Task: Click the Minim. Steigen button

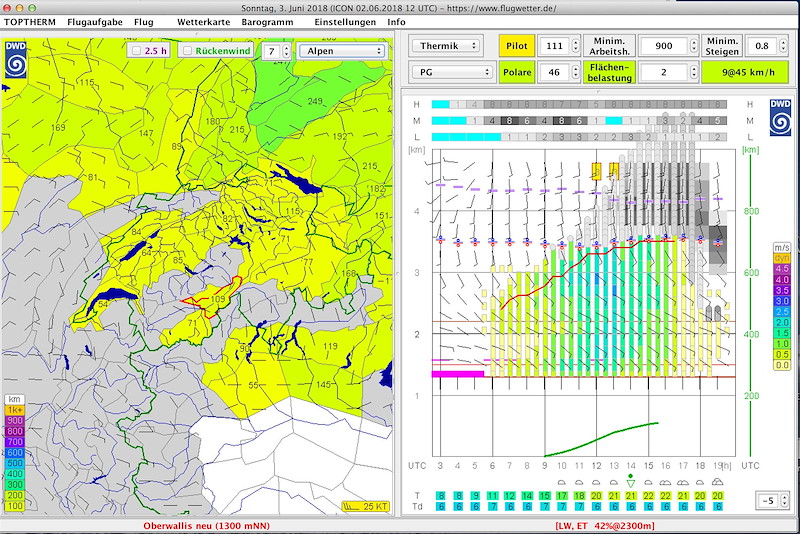Action: 721,46
